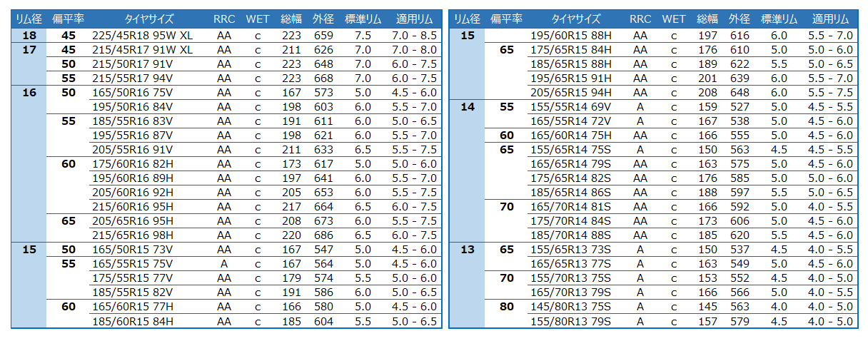The width and height of the screenshot is (868, 341).
Task: Click tire size 165/50R16 75V
Action: pos(133,92)
